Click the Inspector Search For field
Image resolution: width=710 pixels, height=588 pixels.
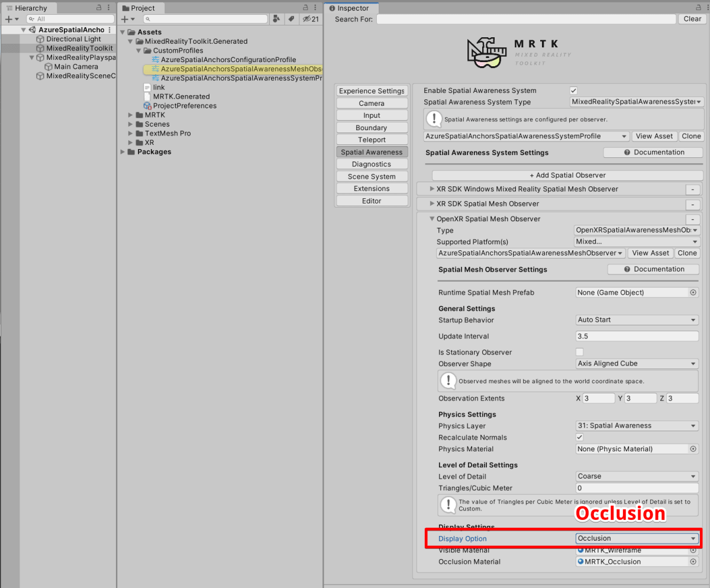pyautogui.click(x=526, y=19)
